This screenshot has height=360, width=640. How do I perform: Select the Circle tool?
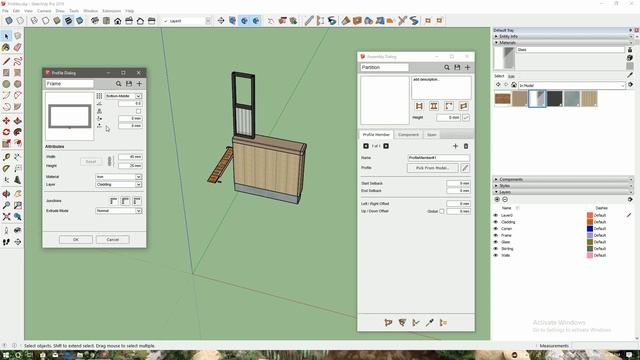(6, 84)
